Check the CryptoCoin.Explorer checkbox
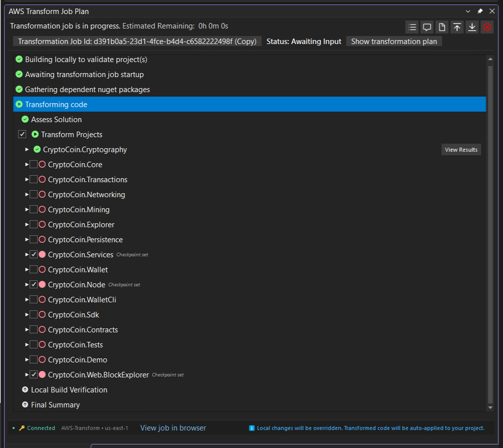This screenshot has height=448, width=503. click(x=34, y=224)
